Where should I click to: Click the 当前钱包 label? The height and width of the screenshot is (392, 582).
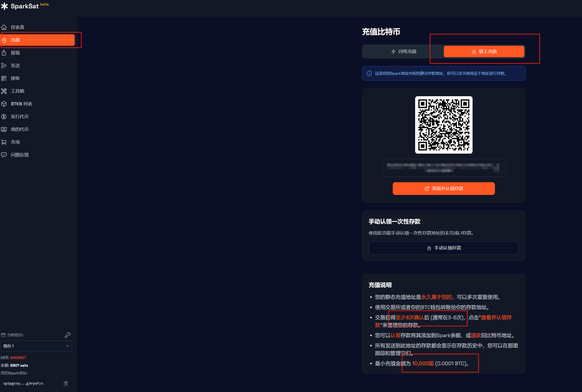coord(15,335)
